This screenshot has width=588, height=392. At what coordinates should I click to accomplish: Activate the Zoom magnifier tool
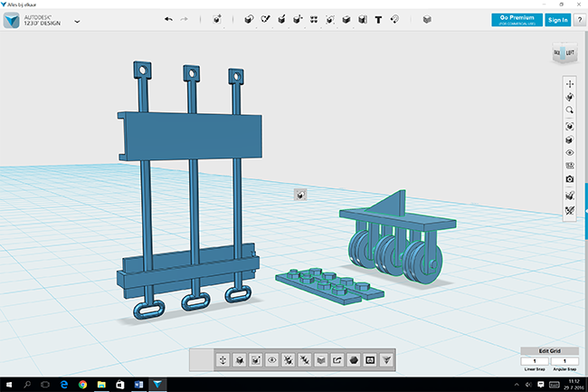[x=569, y=110]
